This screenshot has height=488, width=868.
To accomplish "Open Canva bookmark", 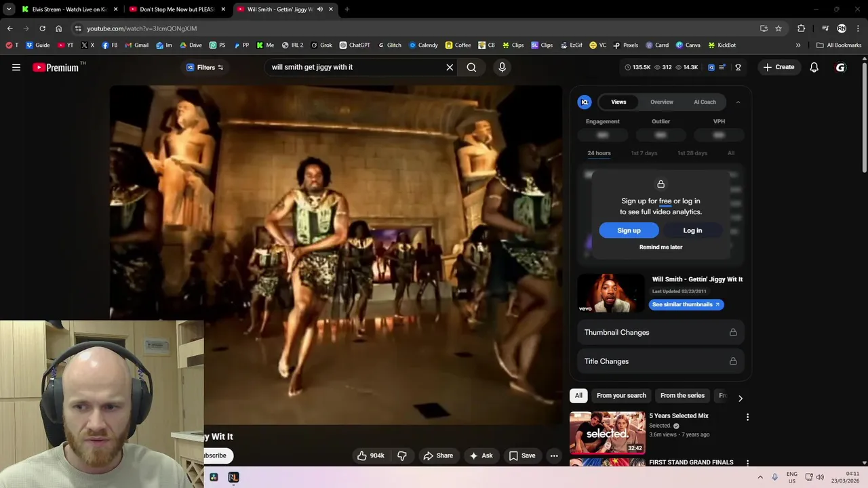I will tap(688, 45).
